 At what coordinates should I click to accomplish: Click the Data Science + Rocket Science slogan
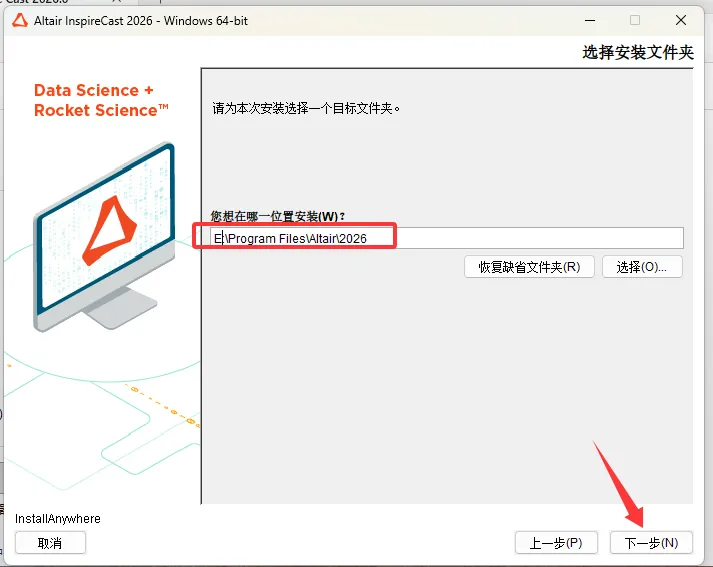101,100
